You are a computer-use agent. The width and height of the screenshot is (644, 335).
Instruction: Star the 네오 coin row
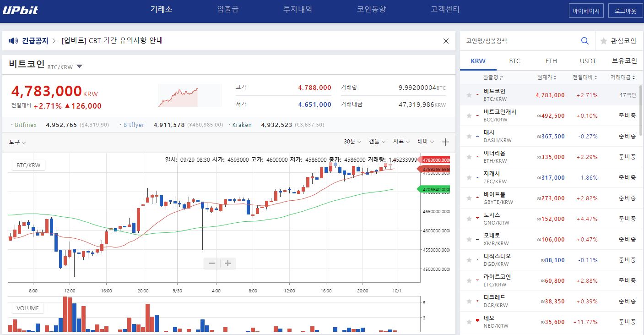pyautogui.click(x=469, y=322)
